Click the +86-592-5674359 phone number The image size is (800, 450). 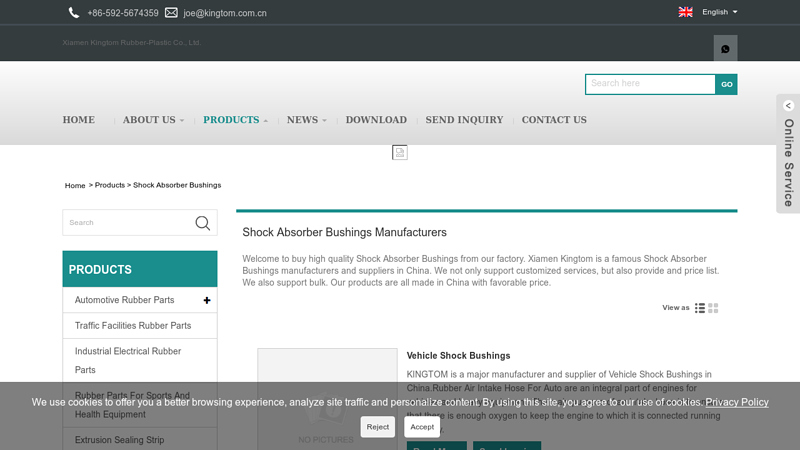(123, 13)
